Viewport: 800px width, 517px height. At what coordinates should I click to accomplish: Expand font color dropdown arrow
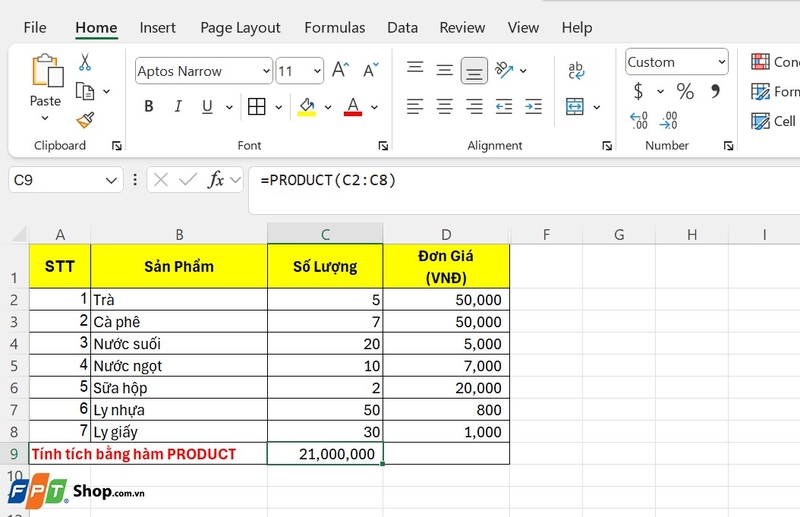click(374, 107)
